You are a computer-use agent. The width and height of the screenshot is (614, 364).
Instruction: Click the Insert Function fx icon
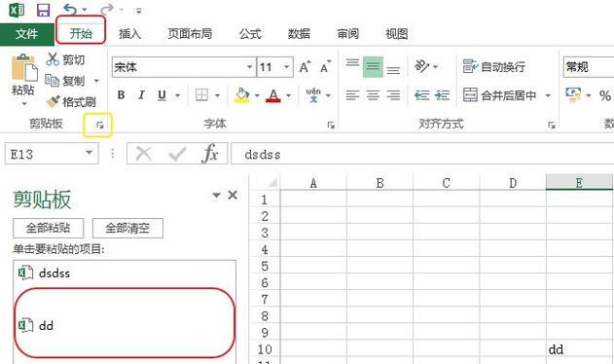pyautogui.click(x=210, y=154)
